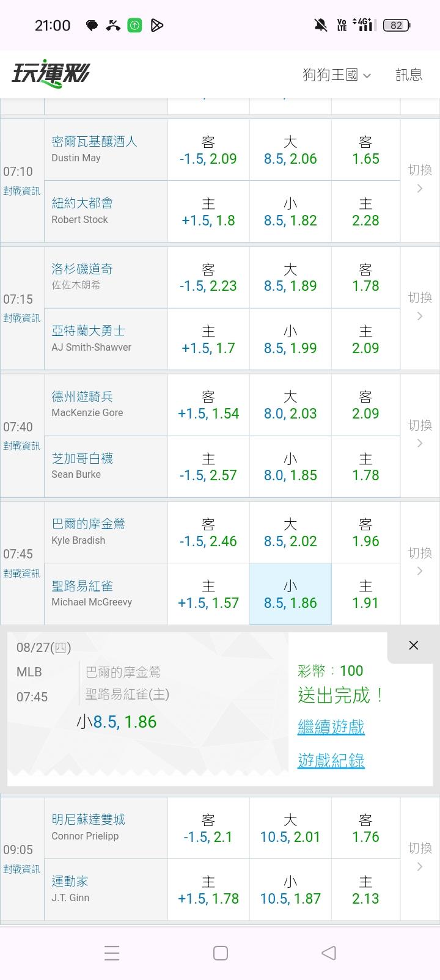
Task: Open team page 亞特蘭大勇士
Action: pos(89,331)
